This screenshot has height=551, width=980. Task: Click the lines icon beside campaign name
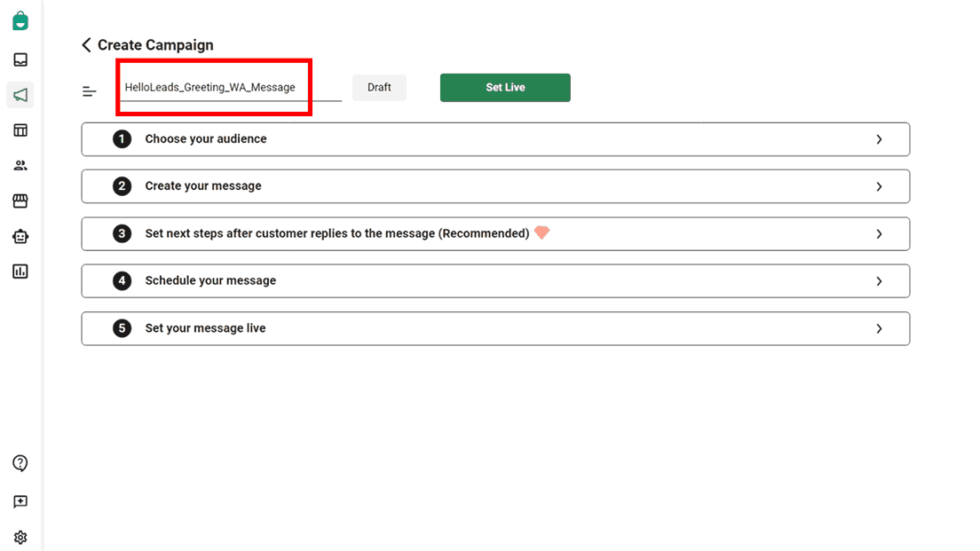[90, 92]
